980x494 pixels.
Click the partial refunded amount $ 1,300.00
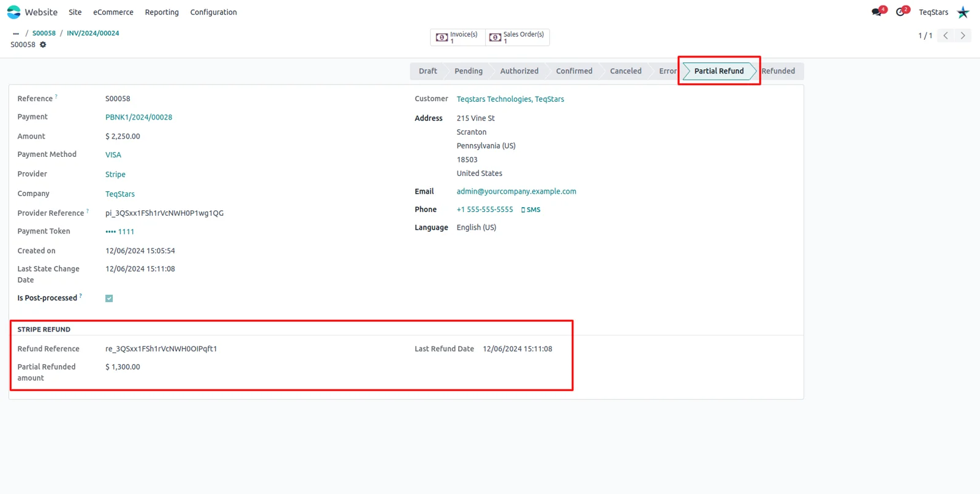click(x=123, y=367)
